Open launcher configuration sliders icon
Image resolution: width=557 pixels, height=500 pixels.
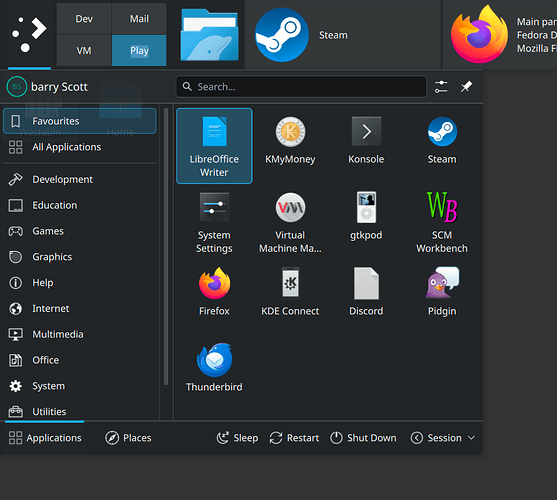click(x=441, y=87)
